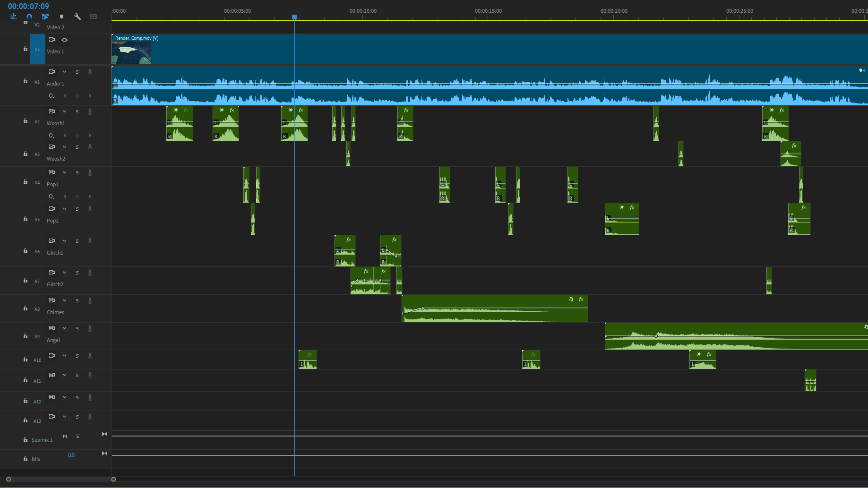Toggle sync lock on Angel track

click(52, 328)
